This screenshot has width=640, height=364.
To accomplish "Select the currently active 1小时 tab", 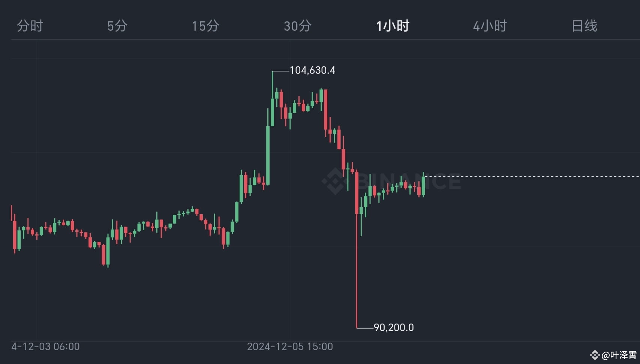I will tap(392, 26).
